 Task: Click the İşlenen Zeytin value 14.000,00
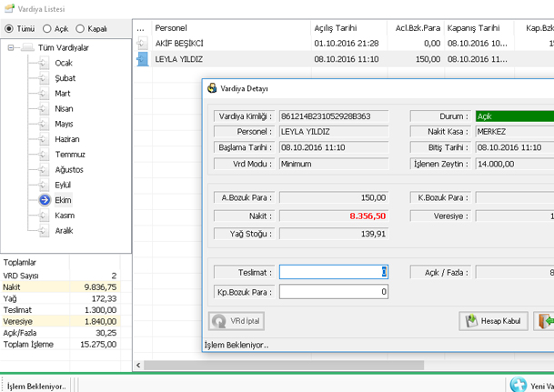pyautogui.click(x=496, y=164)
